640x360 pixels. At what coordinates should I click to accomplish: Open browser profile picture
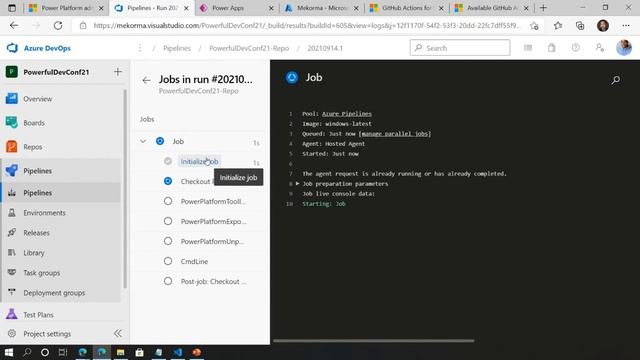point(602,26)
